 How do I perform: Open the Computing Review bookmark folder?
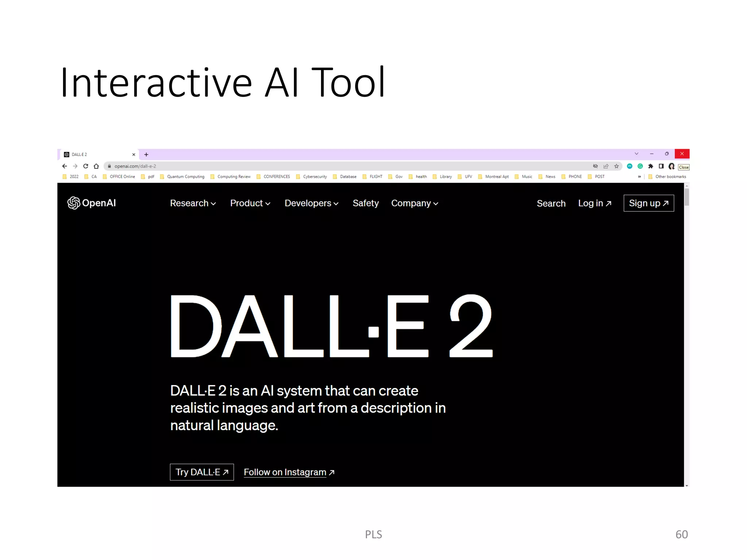[231, 177]
